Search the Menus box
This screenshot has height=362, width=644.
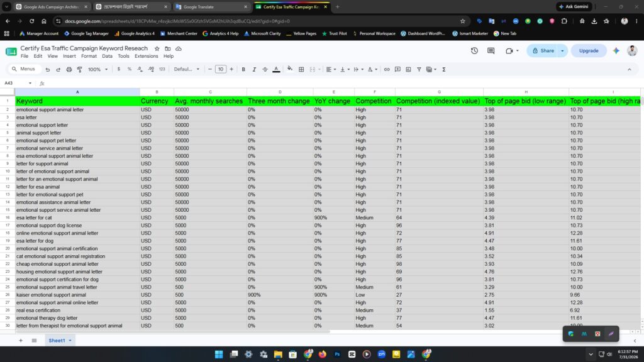pyautogui.click(x=25, y=69)
